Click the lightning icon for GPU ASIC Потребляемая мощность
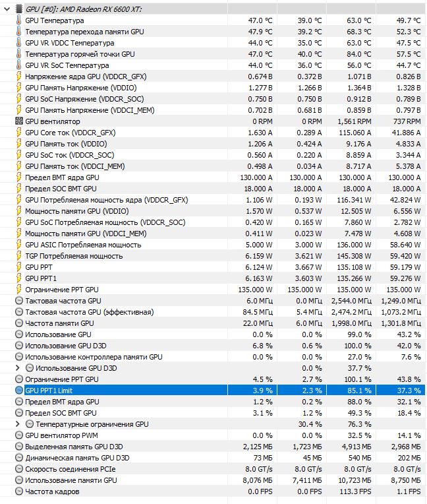427x504 pixels. click(19, 245)
